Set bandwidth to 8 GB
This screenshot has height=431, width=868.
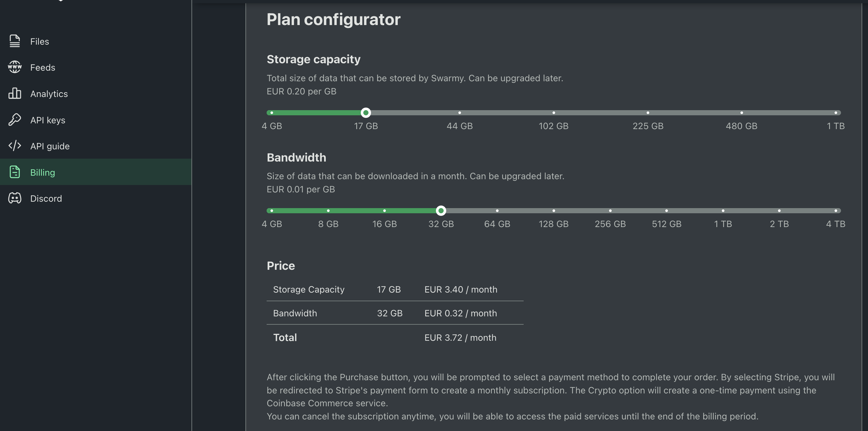pyautogui.click(x=328, y=211)
